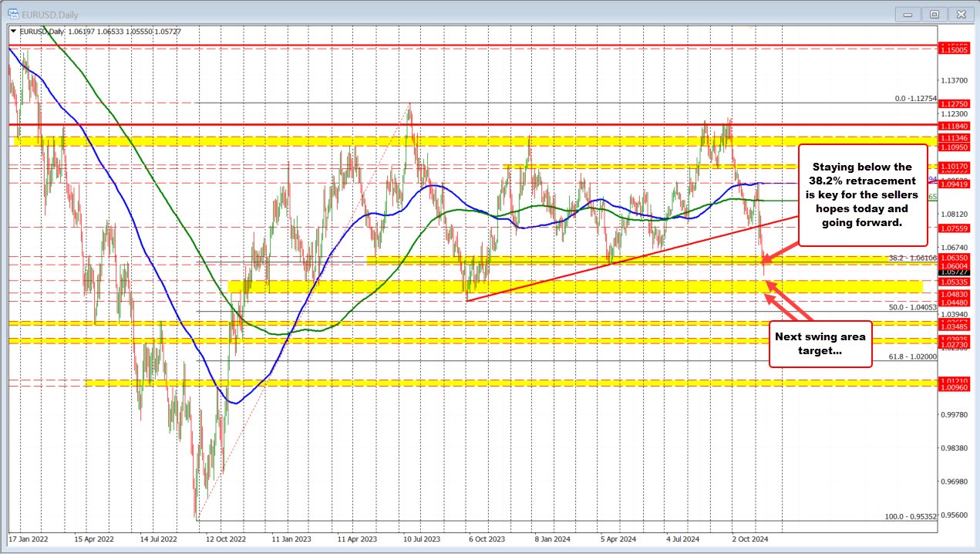Click the '61.8 - 1.02000' Fibonacci label
The height and width of the screenshot is (554, 980).
(913, 356)
